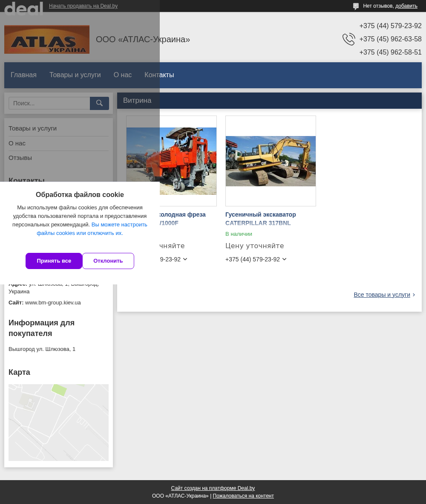This screenshot has width=426, height=504.
Task: Click phone number +375 (45) 962-63-58
Action: [390, 39]
